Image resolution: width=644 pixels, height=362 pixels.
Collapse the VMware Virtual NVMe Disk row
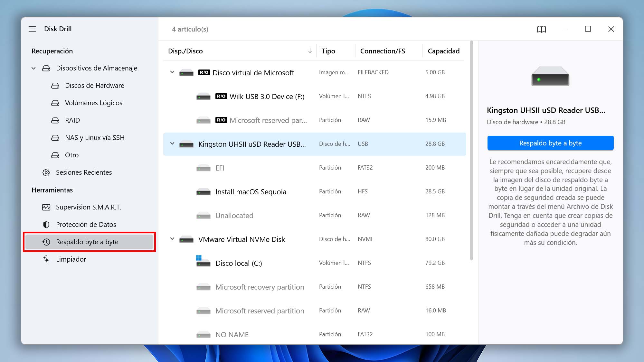pyautogui.click(x=172, y=239)
